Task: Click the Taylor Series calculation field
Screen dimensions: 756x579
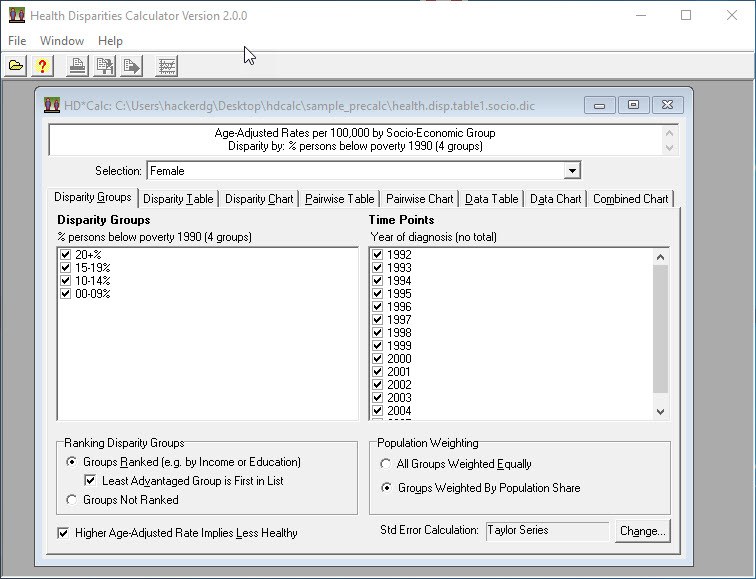Action: (546, 531)
